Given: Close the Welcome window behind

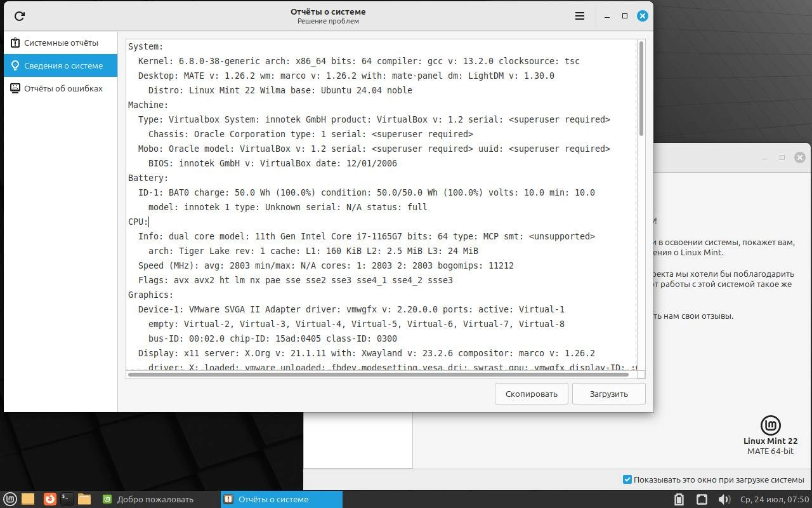Looking at the screenshot, I should click(x=800, y=157).
